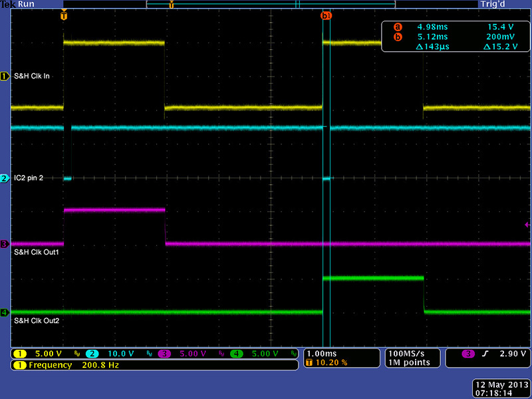Select the cyan channel 2 marker for IC2 pin 2

[5, 179]
